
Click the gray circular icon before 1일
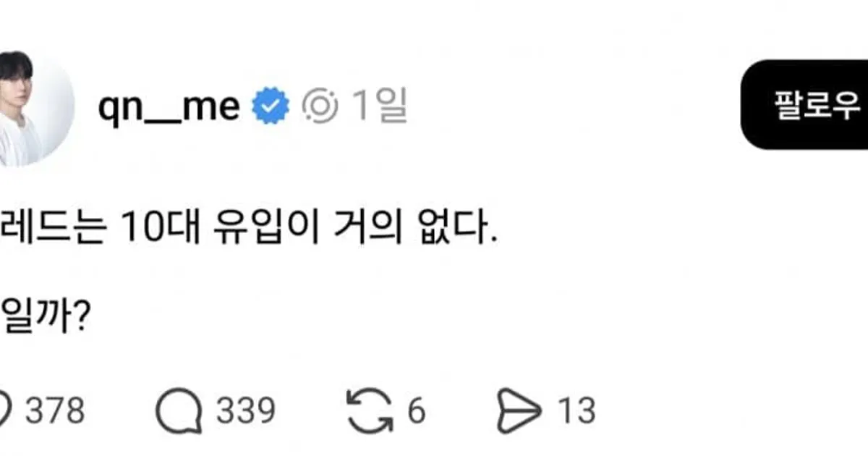(320, 107)
